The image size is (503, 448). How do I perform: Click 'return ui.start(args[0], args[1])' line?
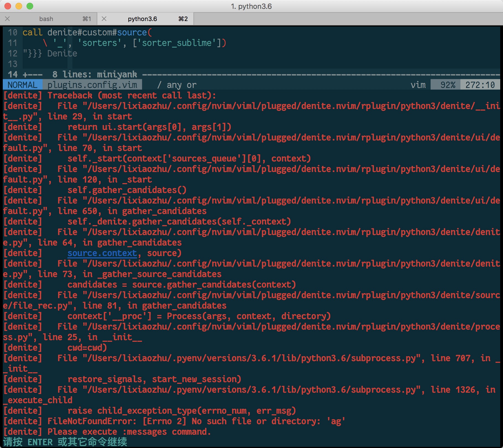point(150,127)
